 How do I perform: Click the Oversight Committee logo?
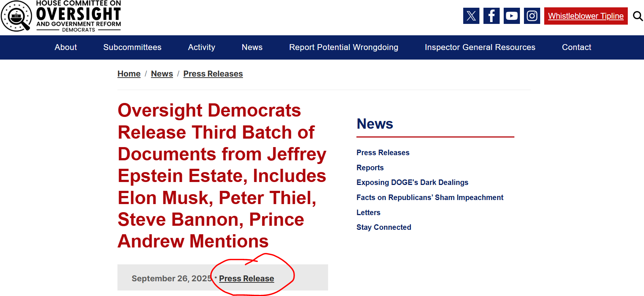tap(61, 16)
